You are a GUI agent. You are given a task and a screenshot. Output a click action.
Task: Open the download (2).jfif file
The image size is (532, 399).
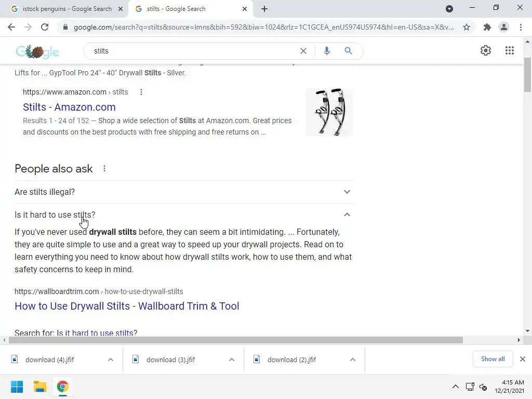click(x=292, y=360)
